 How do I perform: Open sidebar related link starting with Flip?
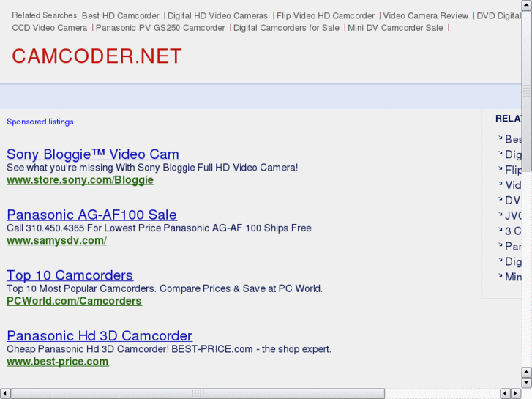513,169
